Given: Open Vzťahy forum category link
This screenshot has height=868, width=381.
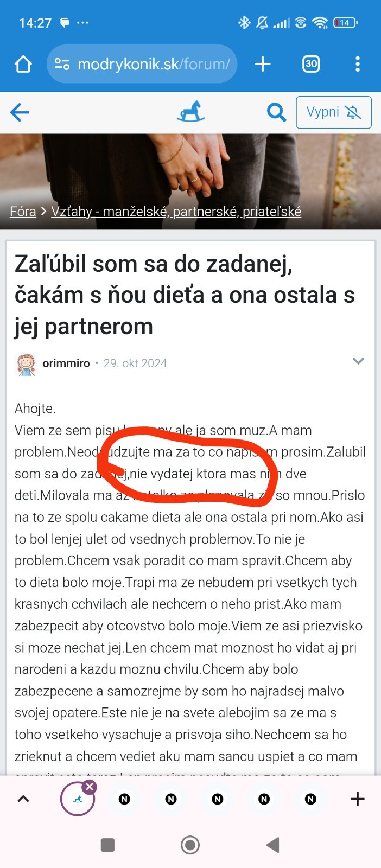Looking at the screenshot, I should (176, 212).
